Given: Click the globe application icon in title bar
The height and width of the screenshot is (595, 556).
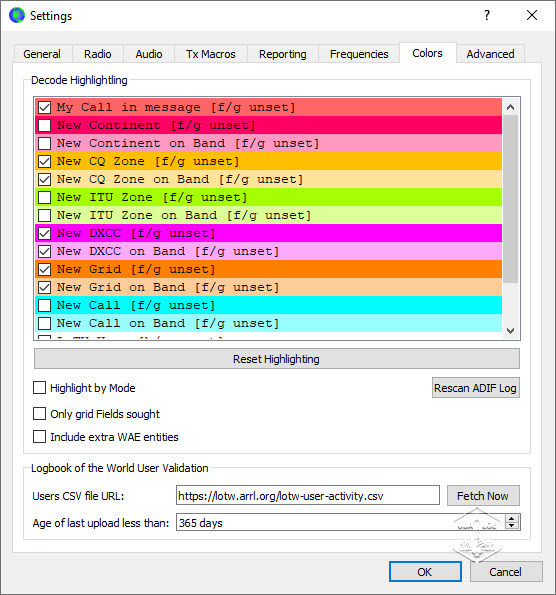Looking at the screenshot, I should [17, 15].
